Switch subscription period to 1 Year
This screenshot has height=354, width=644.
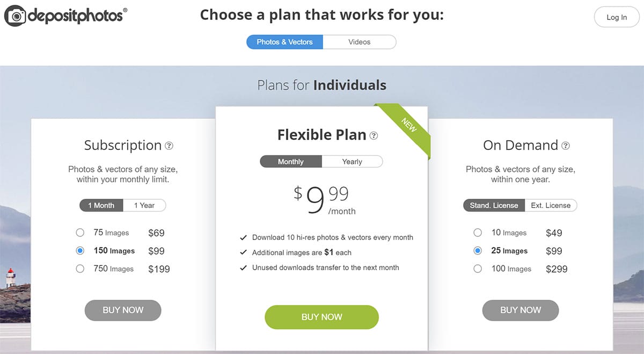coord(144,205)
